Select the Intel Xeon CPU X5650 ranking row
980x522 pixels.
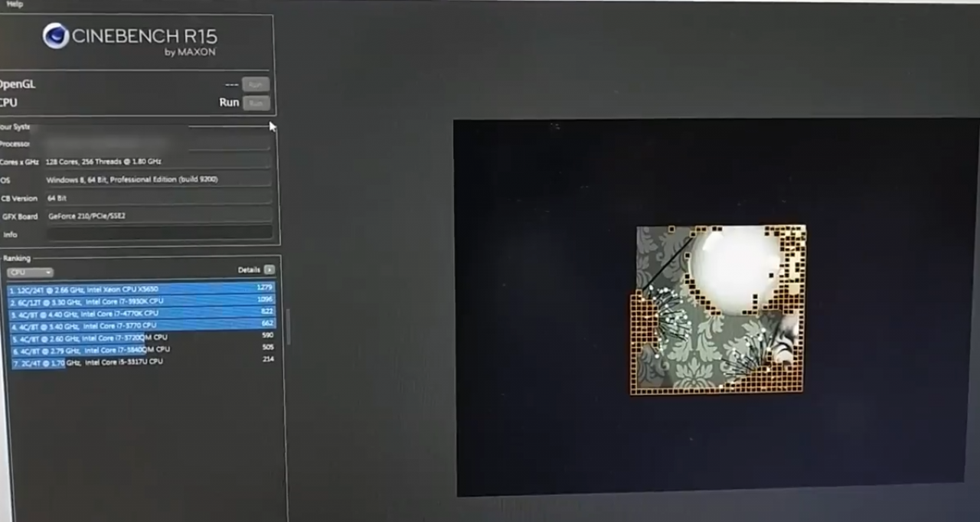(141, 289)
